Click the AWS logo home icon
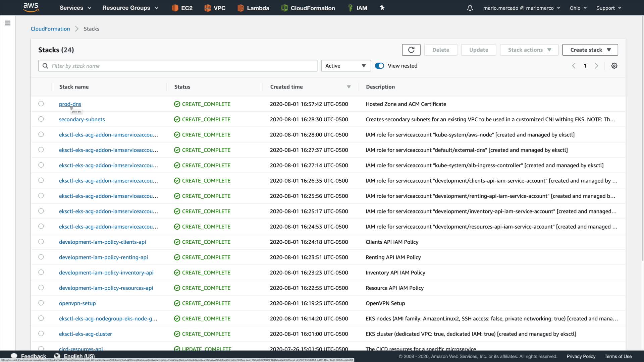 click(31, 7)
